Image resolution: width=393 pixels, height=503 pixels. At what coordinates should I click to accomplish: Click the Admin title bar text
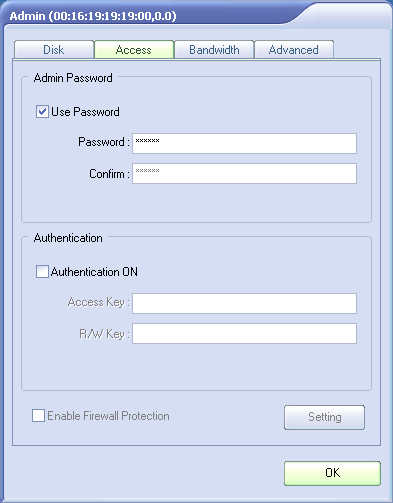click(x=93, y=16)
